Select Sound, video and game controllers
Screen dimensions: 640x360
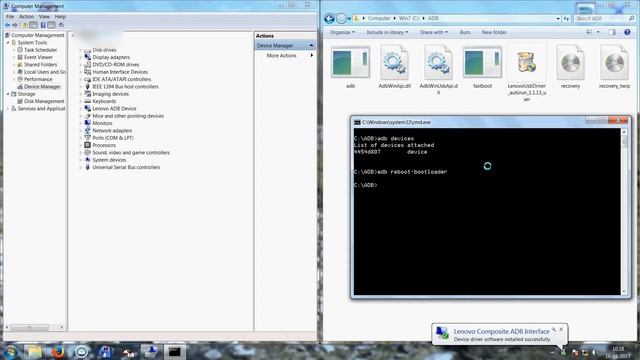131,153
